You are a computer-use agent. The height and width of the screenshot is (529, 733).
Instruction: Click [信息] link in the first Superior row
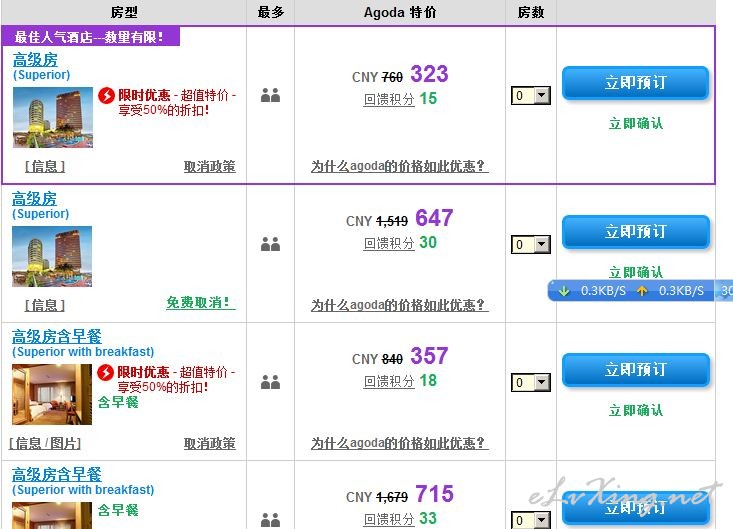[x=45, y=166]
